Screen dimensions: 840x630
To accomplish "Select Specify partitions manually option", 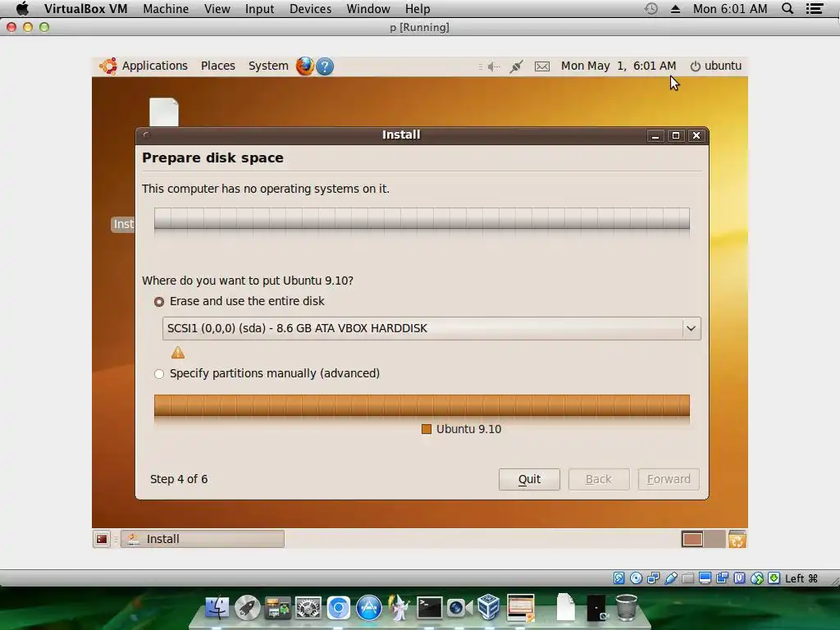I will coord(159,374).
